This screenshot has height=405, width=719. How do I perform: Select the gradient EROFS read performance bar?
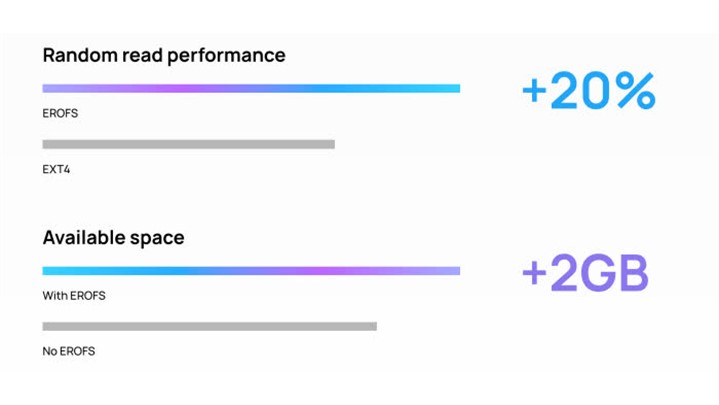pyautogui.click(x=251, y=89)
